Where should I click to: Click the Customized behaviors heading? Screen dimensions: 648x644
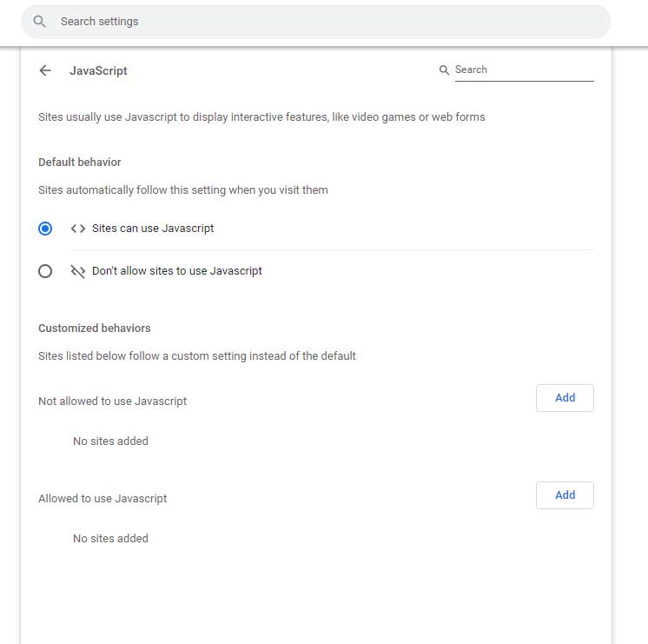point(95,328)
